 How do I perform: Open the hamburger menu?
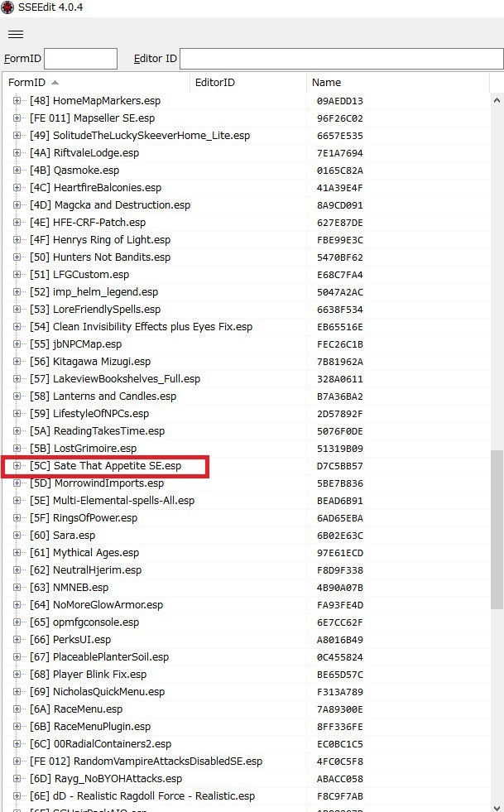pos(16,34)
